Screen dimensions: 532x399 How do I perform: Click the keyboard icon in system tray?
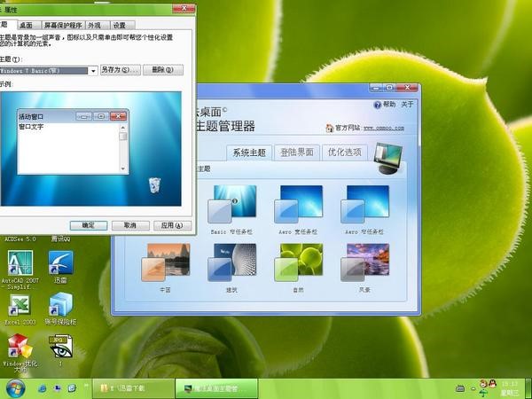coord(460,388)
